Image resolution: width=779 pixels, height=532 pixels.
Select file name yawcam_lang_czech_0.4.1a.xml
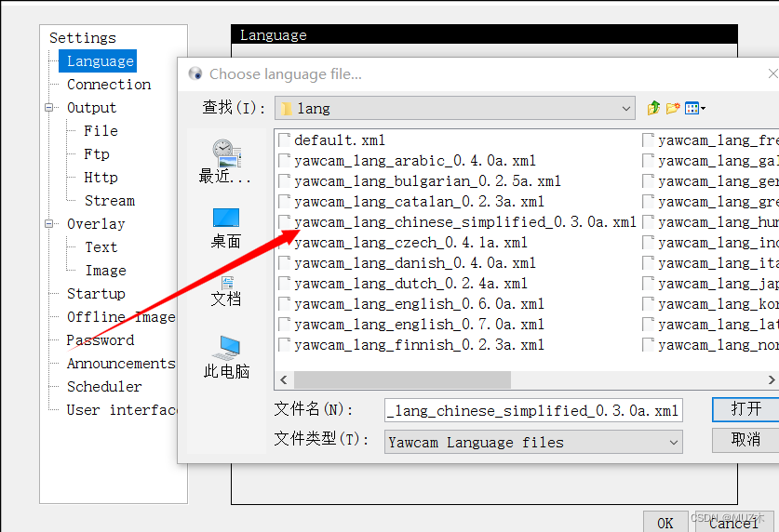click(410, 242)
